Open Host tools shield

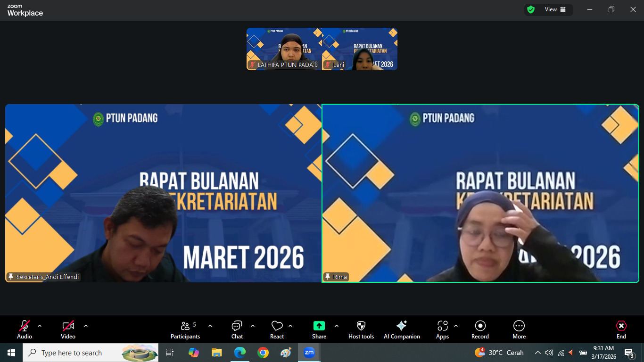[361, 329]
